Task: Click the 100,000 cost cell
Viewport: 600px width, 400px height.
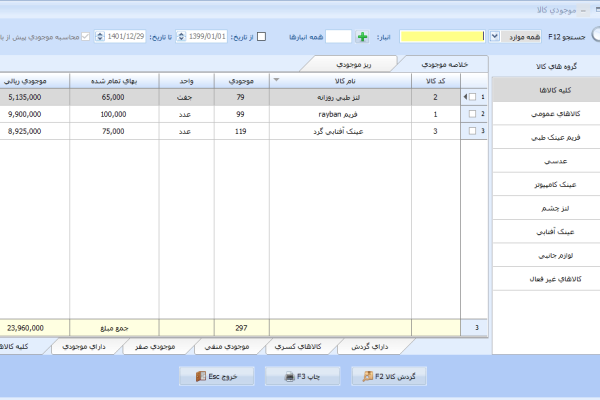Action: [114, 114]
